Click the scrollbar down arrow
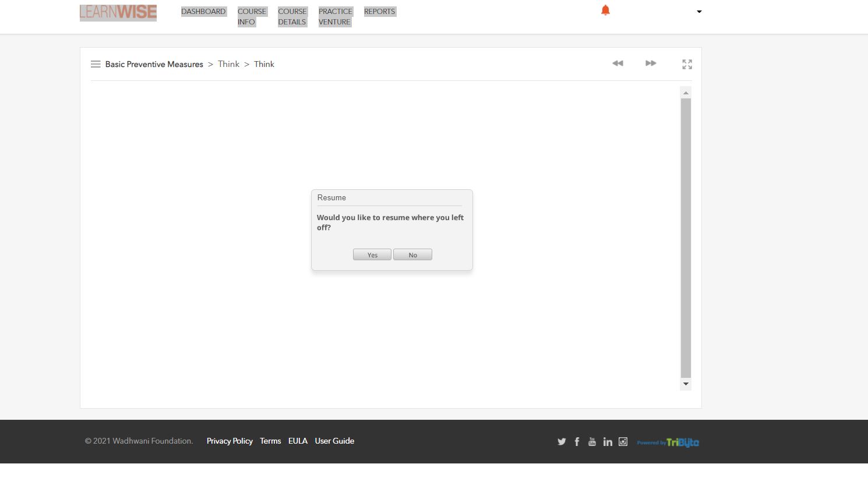 pos(686,384)
